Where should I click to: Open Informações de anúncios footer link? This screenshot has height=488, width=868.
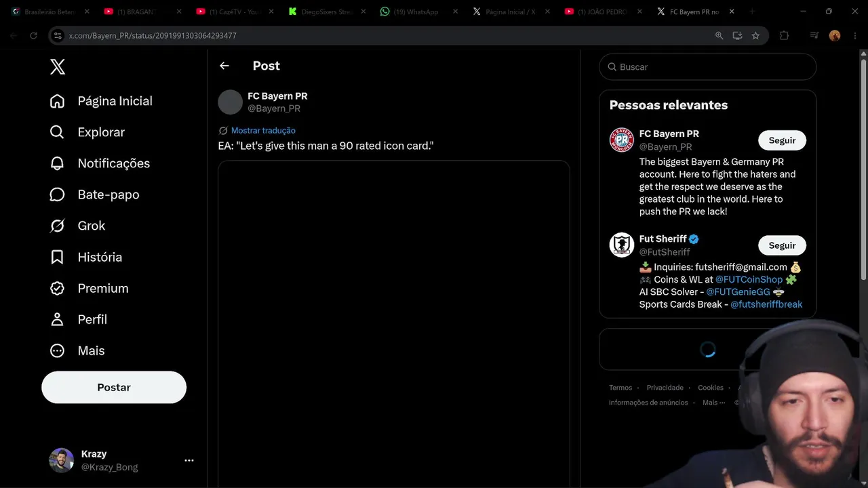648,403
